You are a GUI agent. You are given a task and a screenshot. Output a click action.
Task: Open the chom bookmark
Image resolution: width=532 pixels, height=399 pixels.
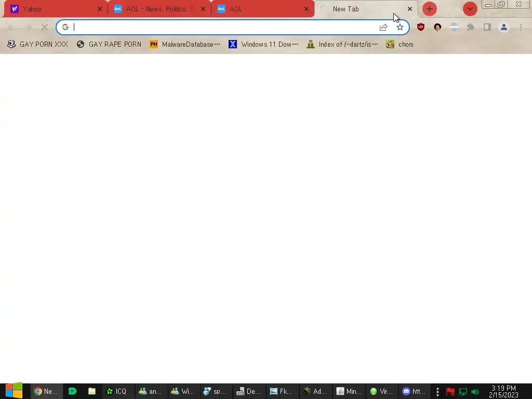(x=400, y=45)
